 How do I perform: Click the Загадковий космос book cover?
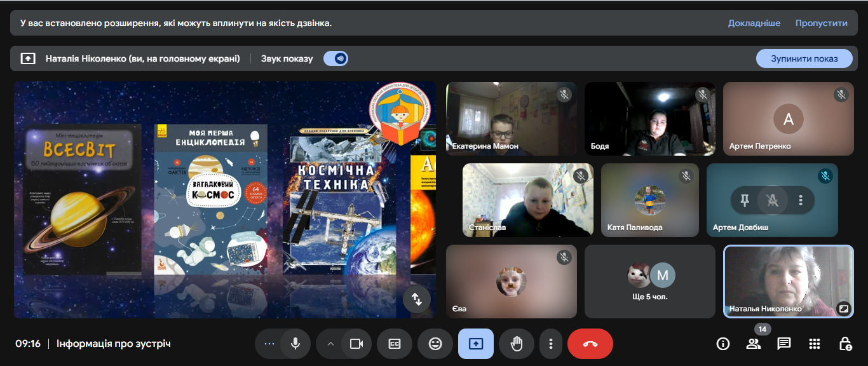[211, 200]
